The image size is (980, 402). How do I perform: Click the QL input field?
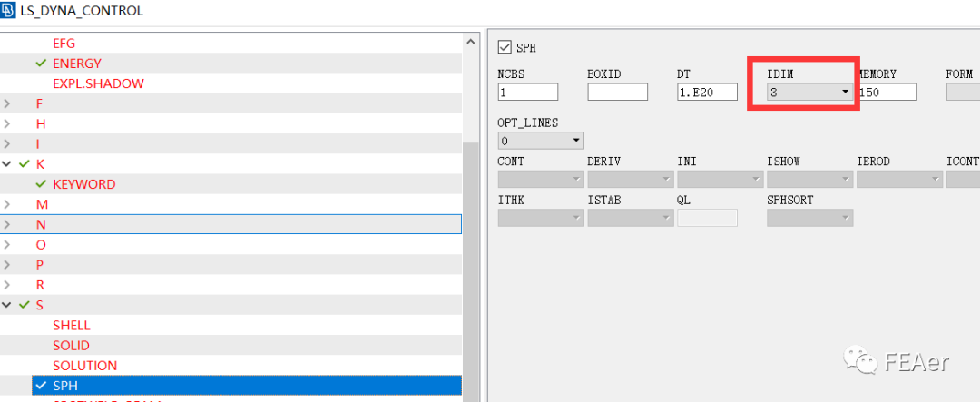[708, 218]
